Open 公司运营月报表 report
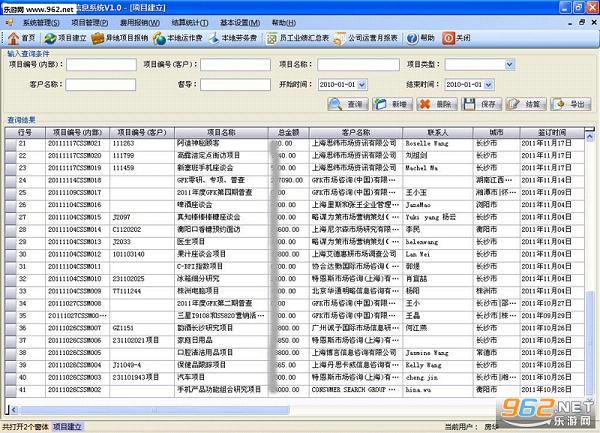The height and width of the screenshot is (433, 600). point(366,38)
